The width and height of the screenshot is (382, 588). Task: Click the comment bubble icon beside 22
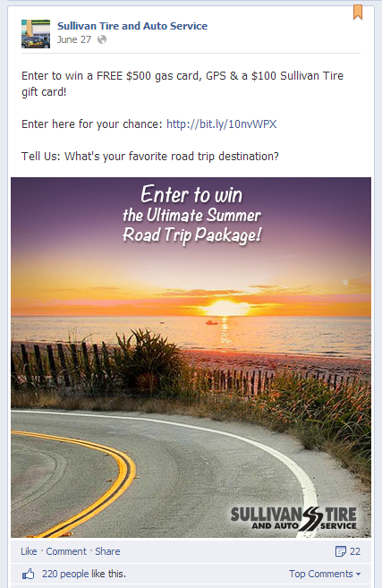[x=340, y=551]
